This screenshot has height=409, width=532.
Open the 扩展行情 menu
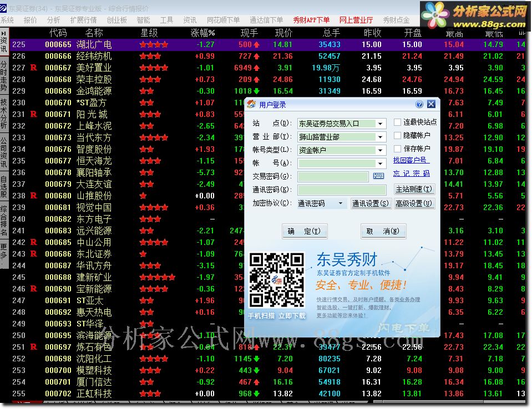click(83, 21)
